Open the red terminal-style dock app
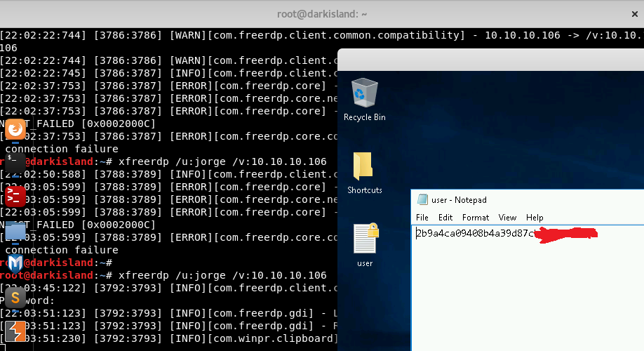This screenshot has height=351, width=644. pos(15,197)
